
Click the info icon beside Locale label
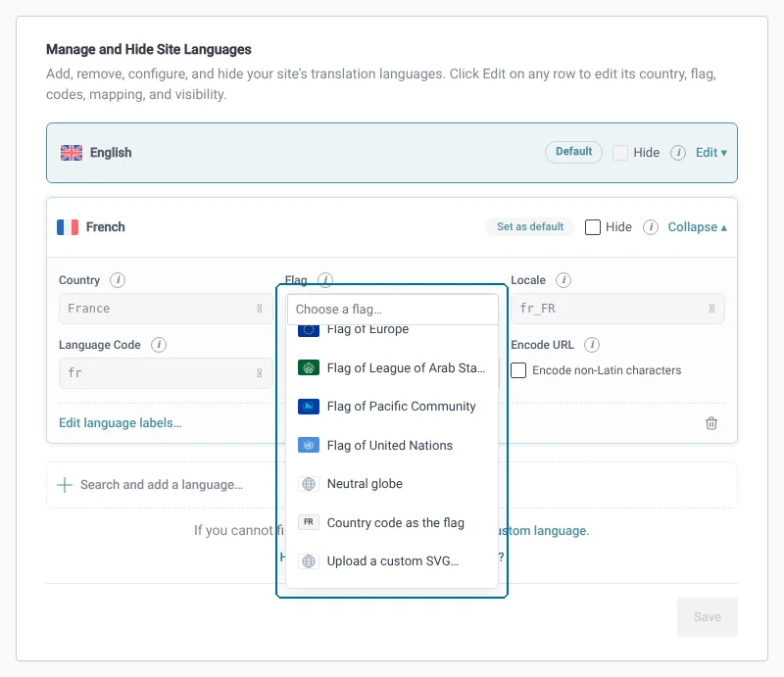pos(563,280)
